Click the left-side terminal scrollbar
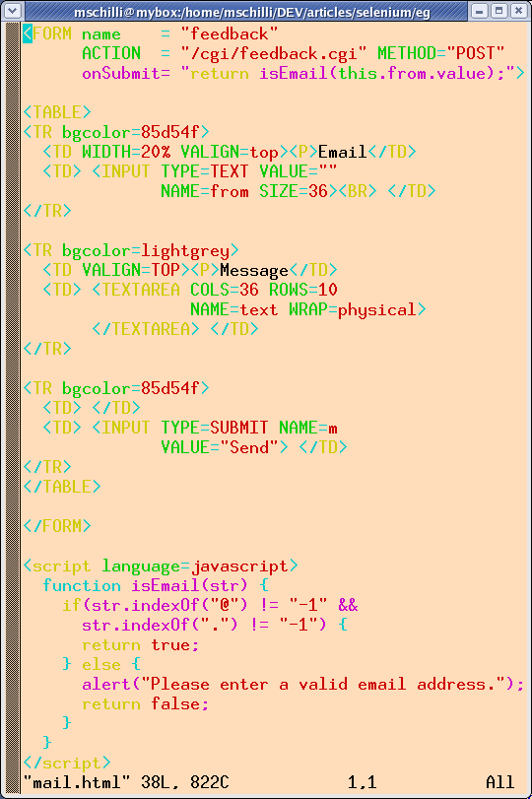This screenshot has height=799, width=532. (x=13, y=408)
